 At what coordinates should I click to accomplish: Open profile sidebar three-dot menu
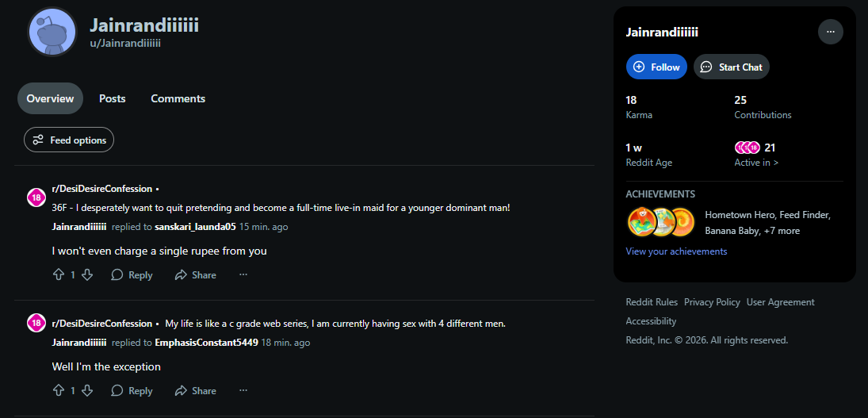click(x=830, y=32)
